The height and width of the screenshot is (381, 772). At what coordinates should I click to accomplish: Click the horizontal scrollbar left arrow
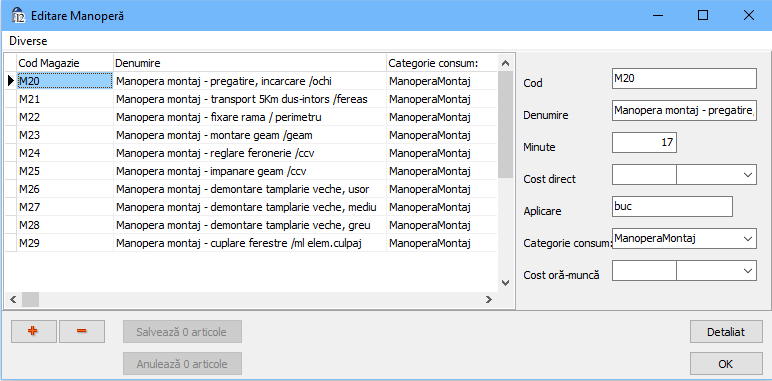tap(13, 299)
